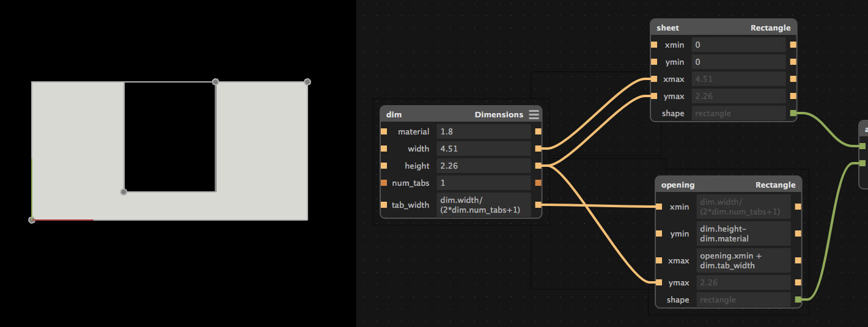This screenshot has width=868, height=327.
Task: Grab the top-right corner handle of sheet shape
Action: point(307,81)
